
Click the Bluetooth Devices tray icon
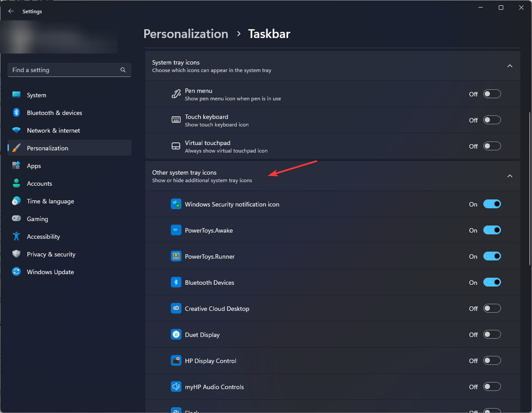coord(176,283)
